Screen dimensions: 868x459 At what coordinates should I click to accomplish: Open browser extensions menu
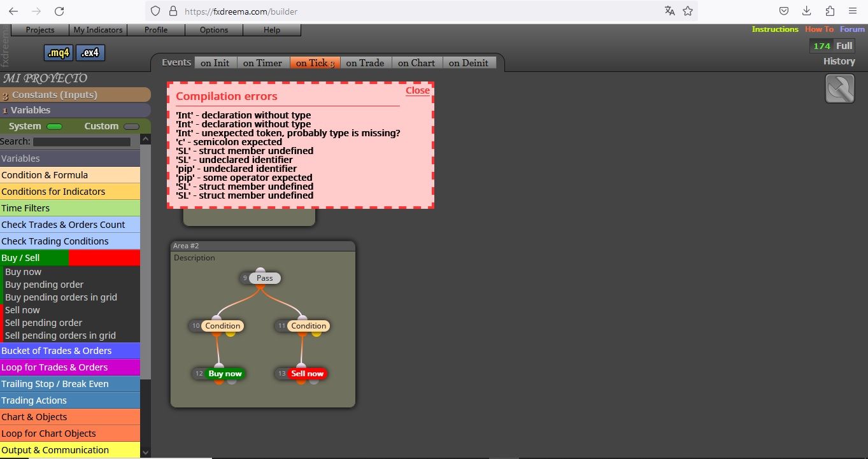(830, 11)
